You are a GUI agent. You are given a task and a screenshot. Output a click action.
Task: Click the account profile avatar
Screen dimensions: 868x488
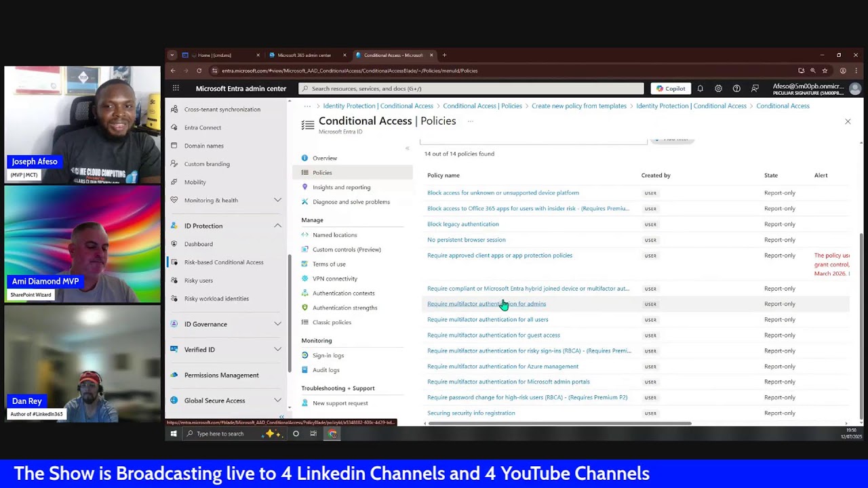[x=855, y=89]
